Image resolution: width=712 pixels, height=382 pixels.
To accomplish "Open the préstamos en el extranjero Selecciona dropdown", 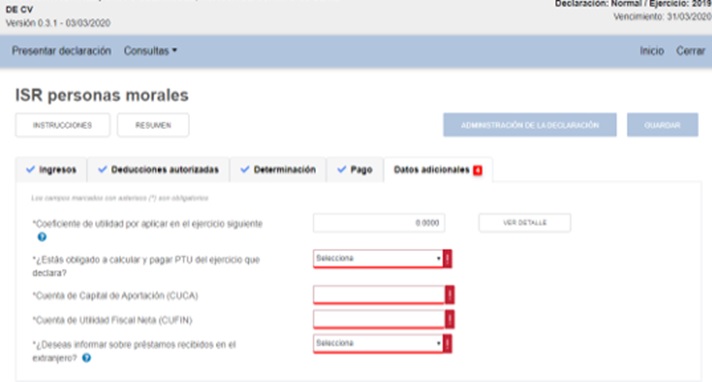I will coord(378,343).
